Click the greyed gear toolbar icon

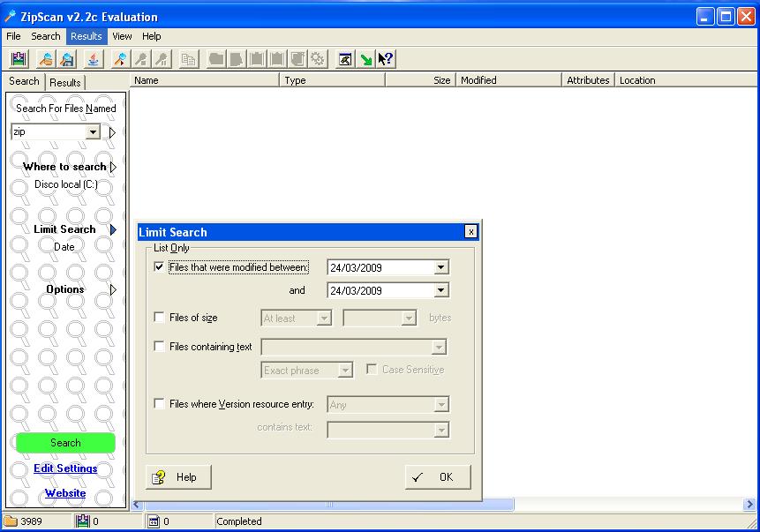coord(318,59)
